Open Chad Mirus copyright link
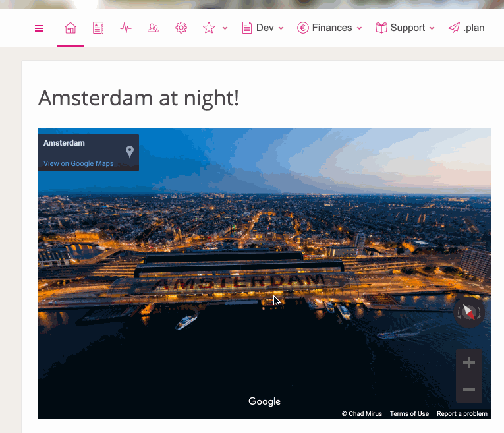This screenshot has width=504, height=433. point(362,414)
